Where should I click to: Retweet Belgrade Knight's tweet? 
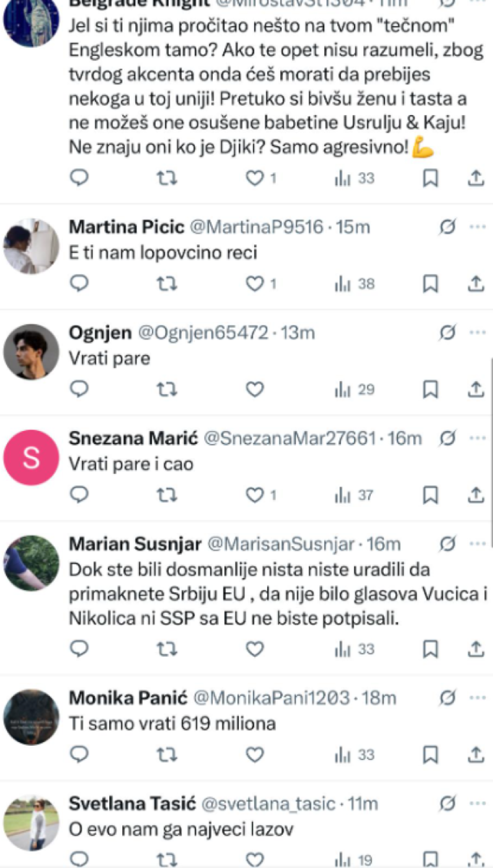pos(167,179)
